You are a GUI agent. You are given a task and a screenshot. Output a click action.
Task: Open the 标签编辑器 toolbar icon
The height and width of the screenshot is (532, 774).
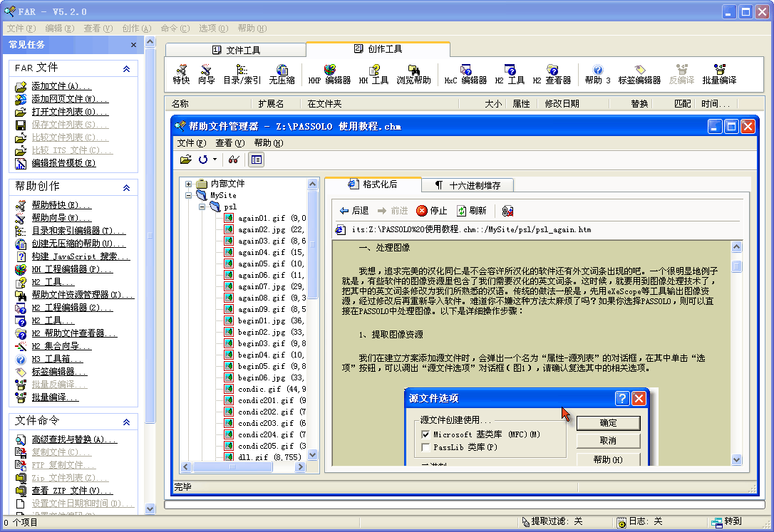click(640, 74)
